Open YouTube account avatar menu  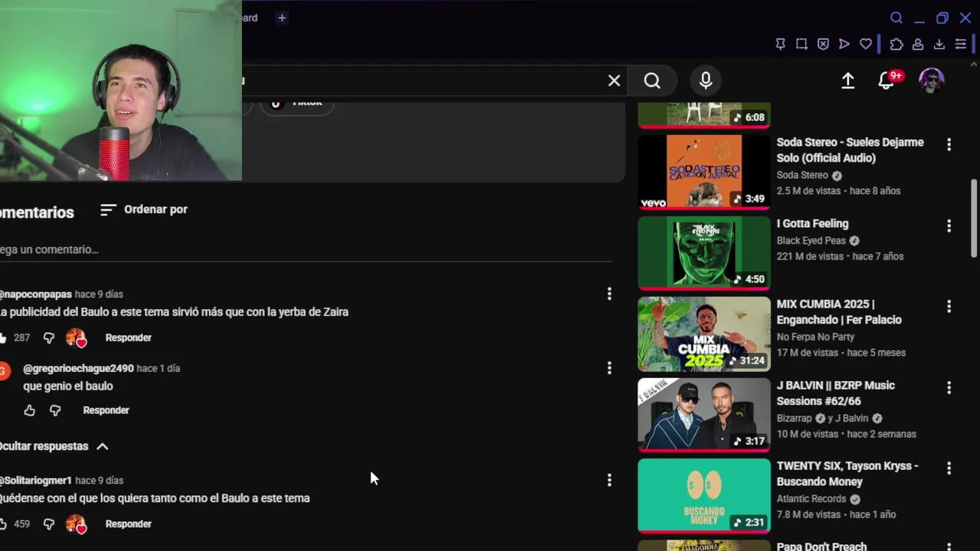(932, 80)
